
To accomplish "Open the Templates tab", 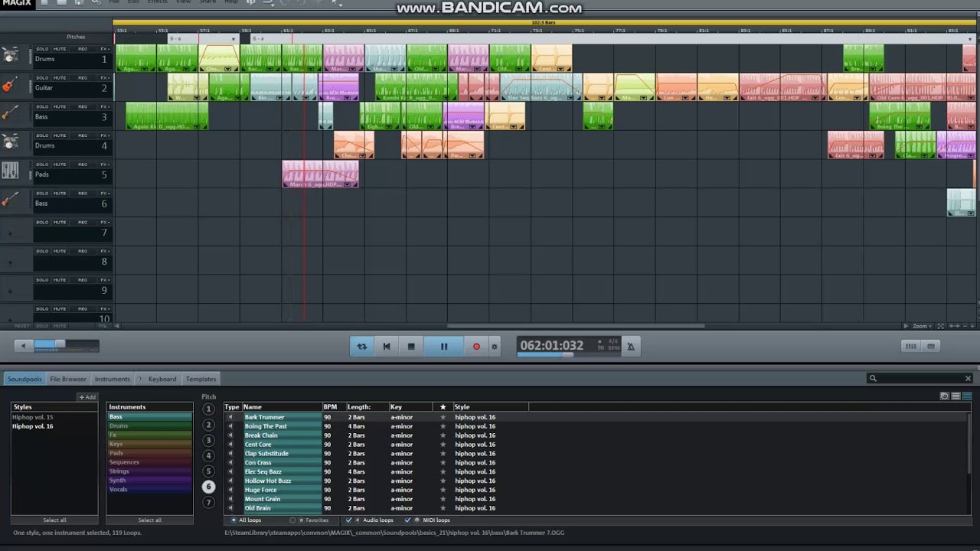I will 201,379.
